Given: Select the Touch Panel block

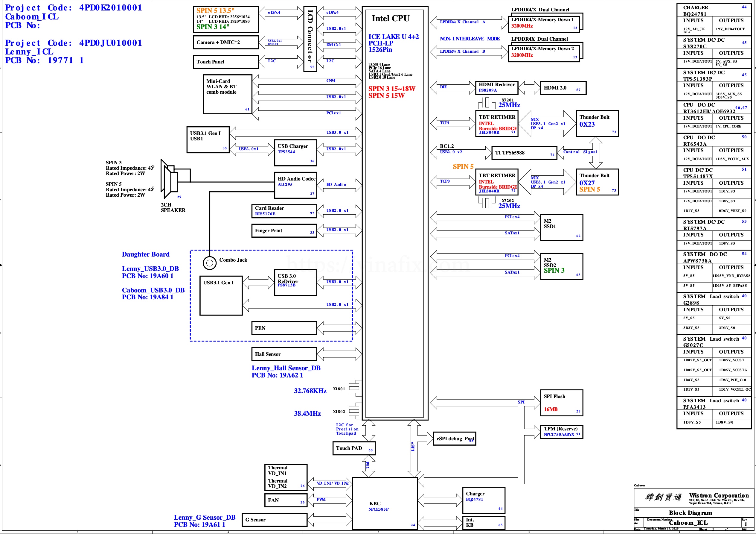Looking at the screenshot, I should [225, 62].
